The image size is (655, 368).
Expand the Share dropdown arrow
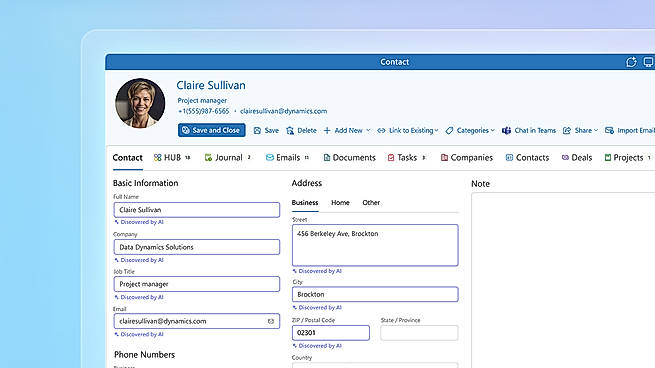596,131
